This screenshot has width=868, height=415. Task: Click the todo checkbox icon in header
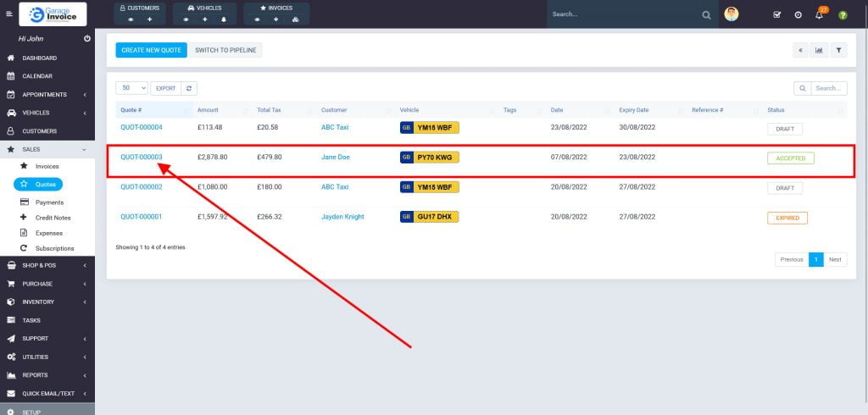pyautogui.click(x=777, y=15)
